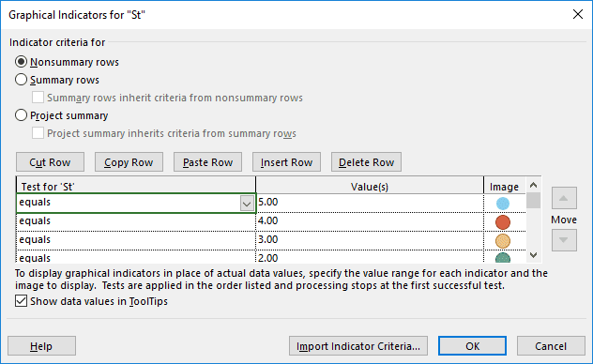The width and height of the screenshot is (593, 364).
Task: Select the Nonsummary rows radio button
Action: 21,62
